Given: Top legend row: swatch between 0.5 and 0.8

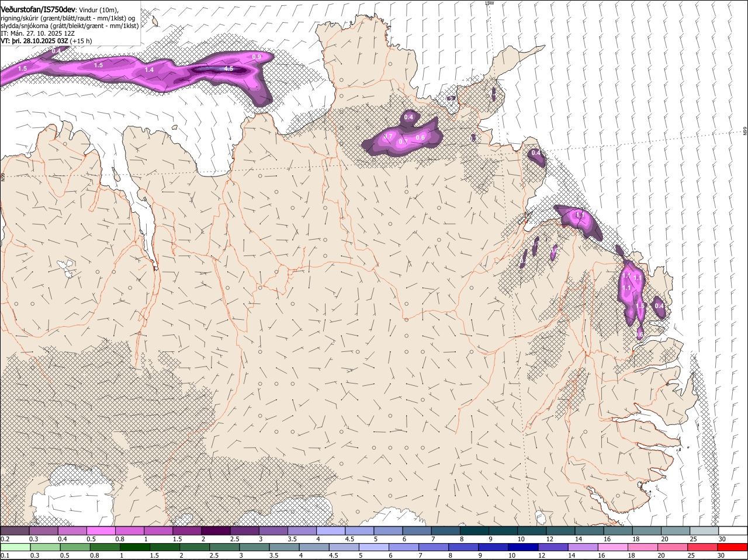Looking at the screenshot, I should pos(101,530).
